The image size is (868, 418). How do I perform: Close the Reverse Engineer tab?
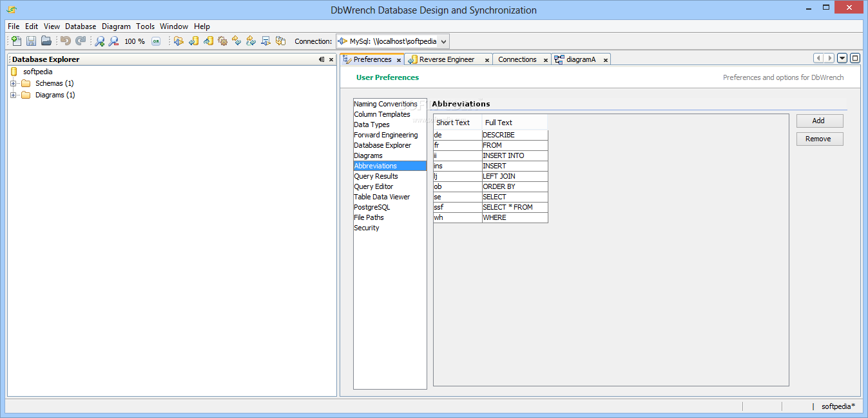tap(487, 60)
